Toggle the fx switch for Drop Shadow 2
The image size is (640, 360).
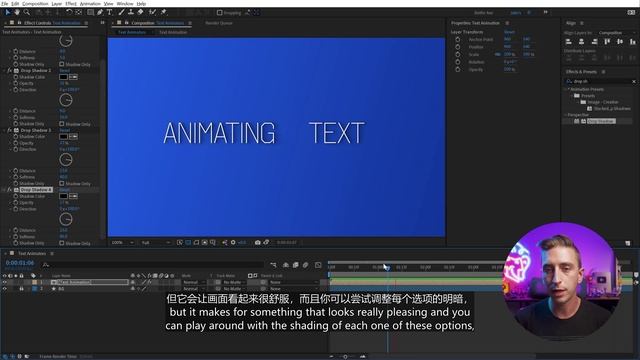(9, 71)
